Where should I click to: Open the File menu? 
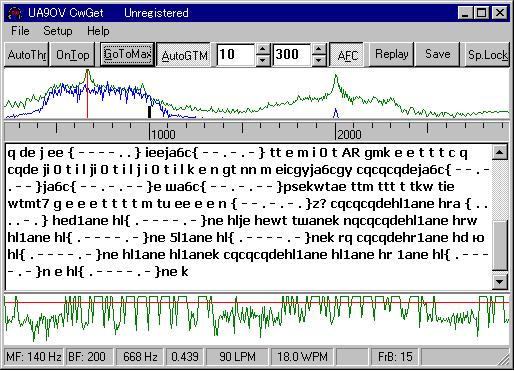pos(20,31)
